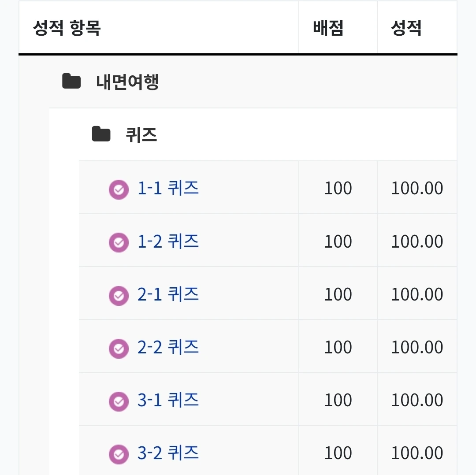Click the 100.00 grade for 1-1 퀴즈

[417, 189]
